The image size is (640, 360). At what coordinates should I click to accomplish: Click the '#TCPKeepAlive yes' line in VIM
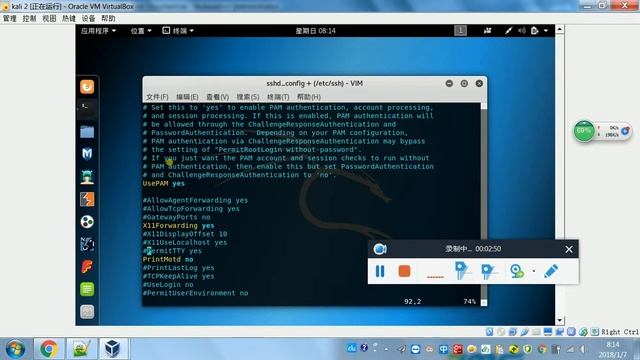pyautogui.click(x=178, y=276)
